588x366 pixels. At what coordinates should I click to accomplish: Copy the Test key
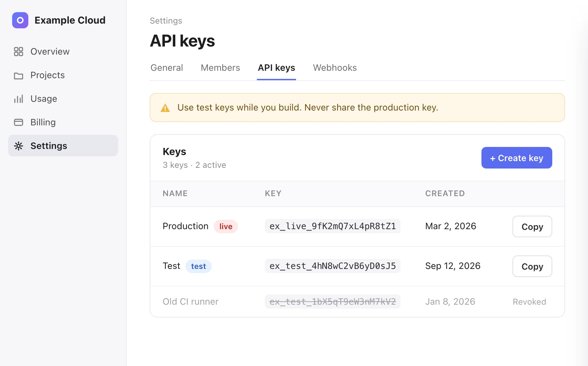point(532,266)
